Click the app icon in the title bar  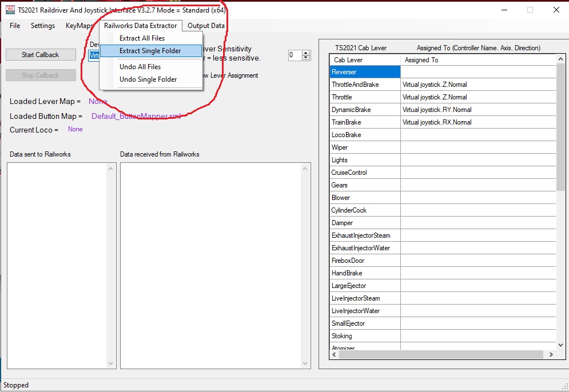point(10,10)
